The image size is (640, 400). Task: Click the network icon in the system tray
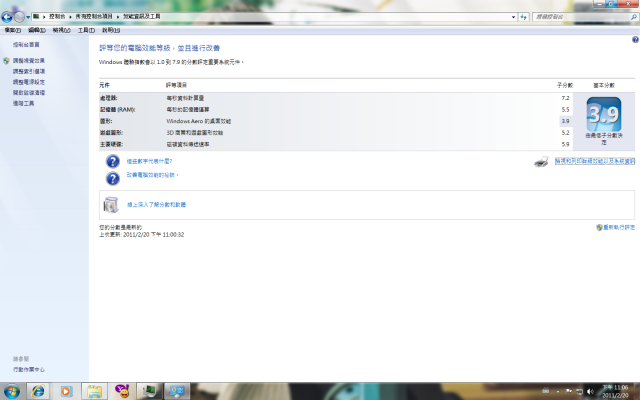579,391
